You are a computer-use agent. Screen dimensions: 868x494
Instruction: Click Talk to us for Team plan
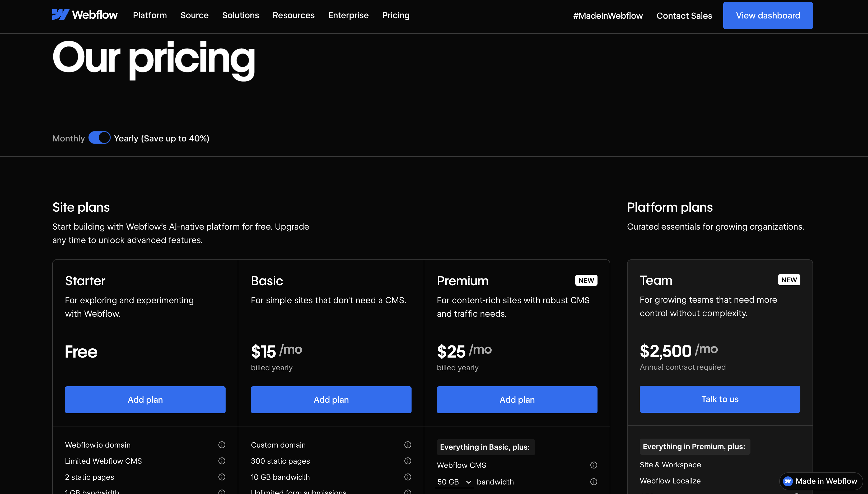(720, 399)
